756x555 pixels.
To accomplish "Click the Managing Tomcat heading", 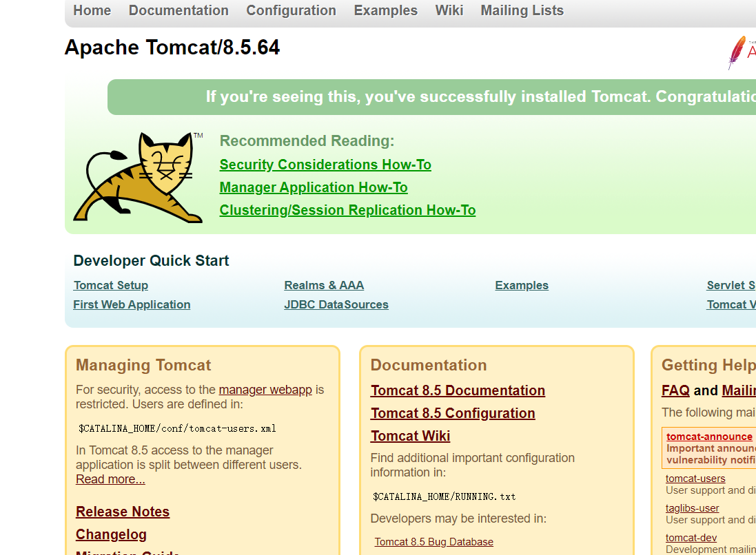I will [143, 365].
